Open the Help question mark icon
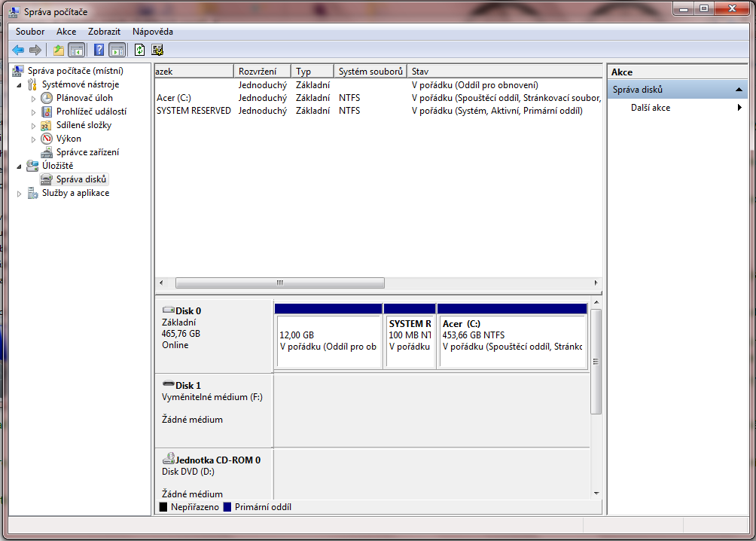Image resolution: width=756 pixels, height=541 pixels. click(x=99, y=50)
